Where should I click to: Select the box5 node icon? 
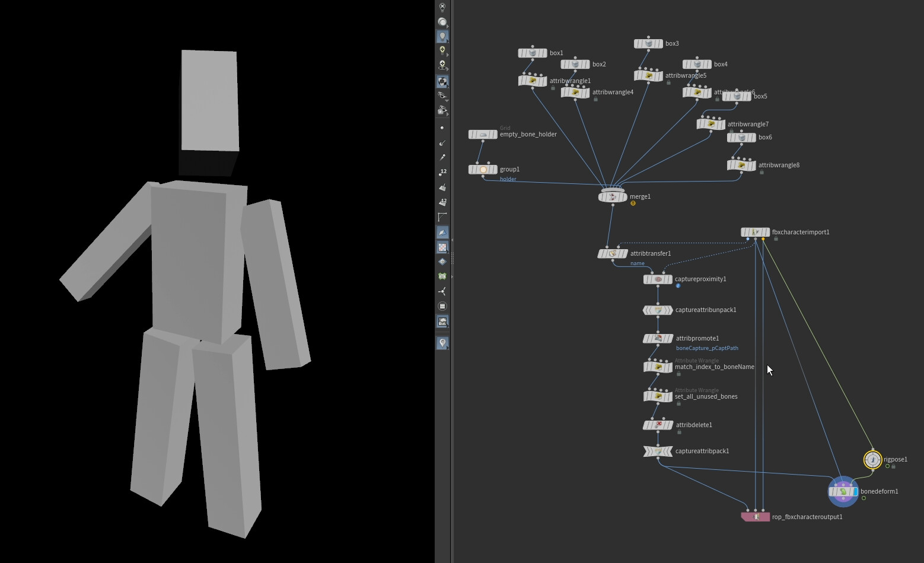pyautogui.click(x=737, y=96)
